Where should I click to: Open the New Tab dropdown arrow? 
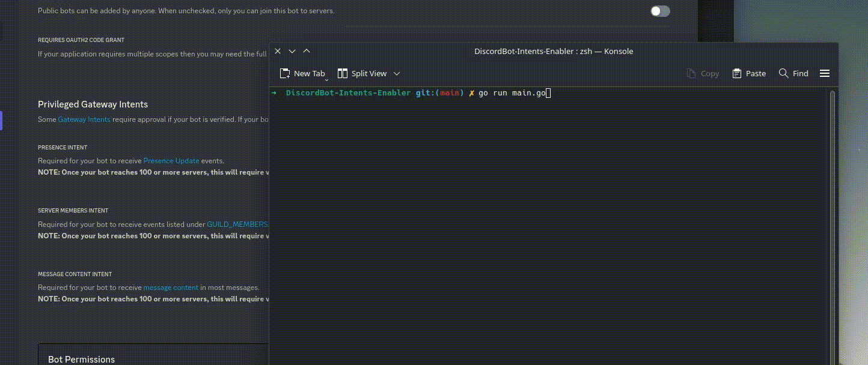click(326, 80)
